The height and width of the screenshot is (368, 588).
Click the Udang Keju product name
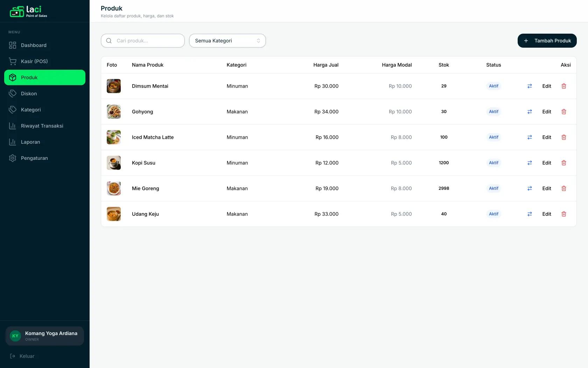pyautogui.click(x=145, y=214)
